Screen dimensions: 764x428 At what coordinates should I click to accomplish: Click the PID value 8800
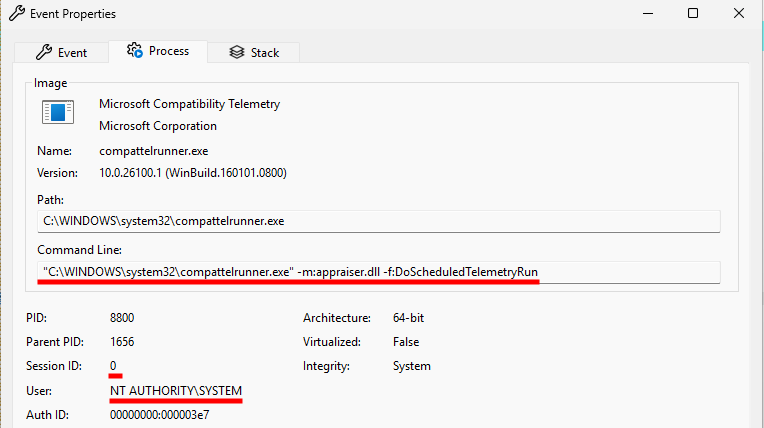tap(122, 318)
